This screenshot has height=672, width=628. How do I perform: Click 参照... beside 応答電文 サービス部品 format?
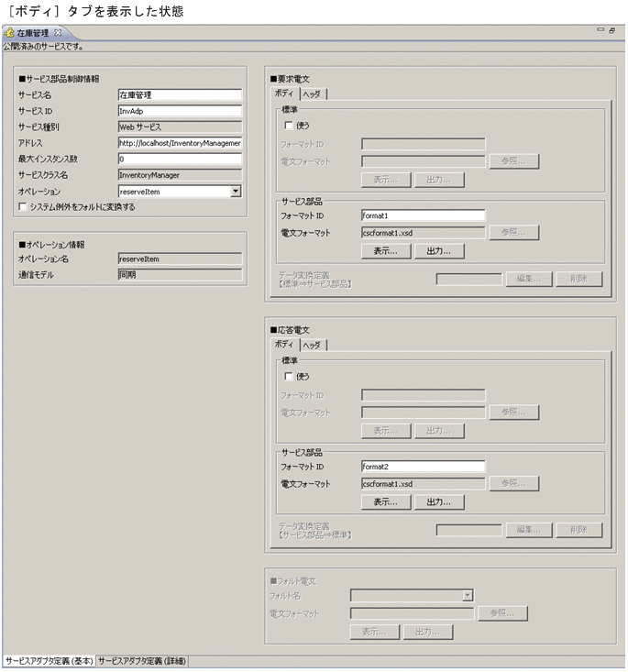point(514,483)
